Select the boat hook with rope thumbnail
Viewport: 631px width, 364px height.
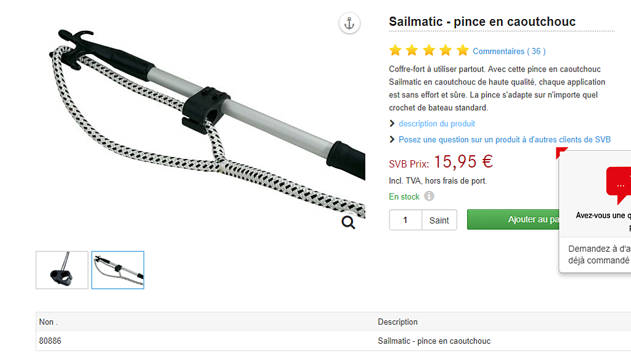point(118,270)
